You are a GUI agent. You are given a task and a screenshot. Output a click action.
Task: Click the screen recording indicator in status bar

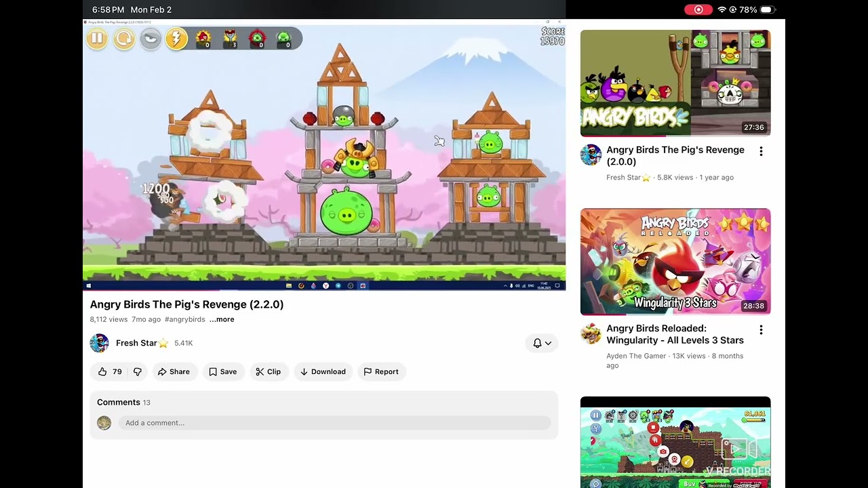point(698,9)
